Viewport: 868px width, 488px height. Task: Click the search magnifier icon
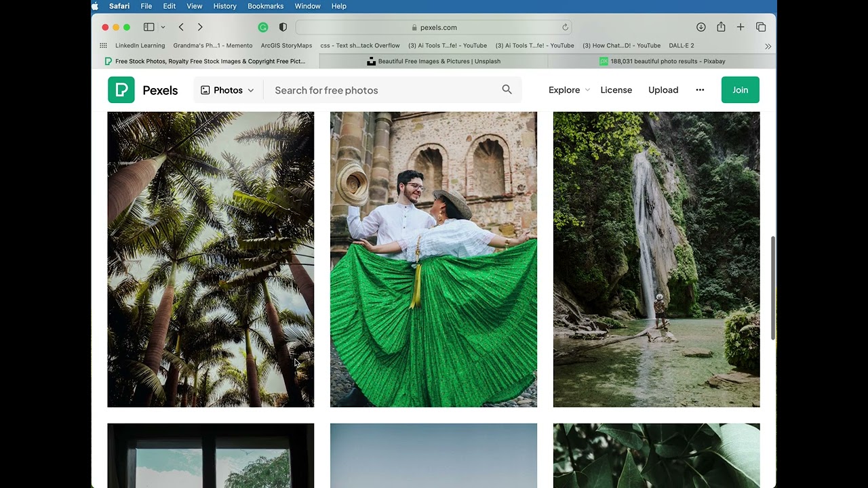pos(507,89)
